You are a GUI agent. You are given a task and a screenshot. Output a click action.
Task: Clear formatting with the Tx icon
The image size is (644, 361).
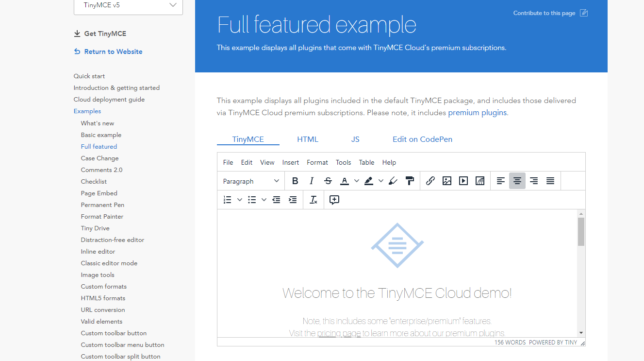click(x=313, y=199)
